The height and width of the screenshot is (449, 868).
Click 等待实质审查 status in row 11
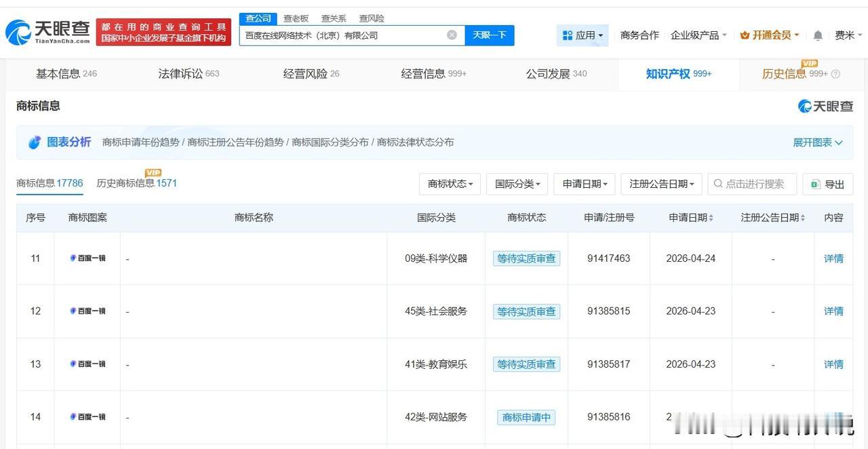tap(526, 258)
